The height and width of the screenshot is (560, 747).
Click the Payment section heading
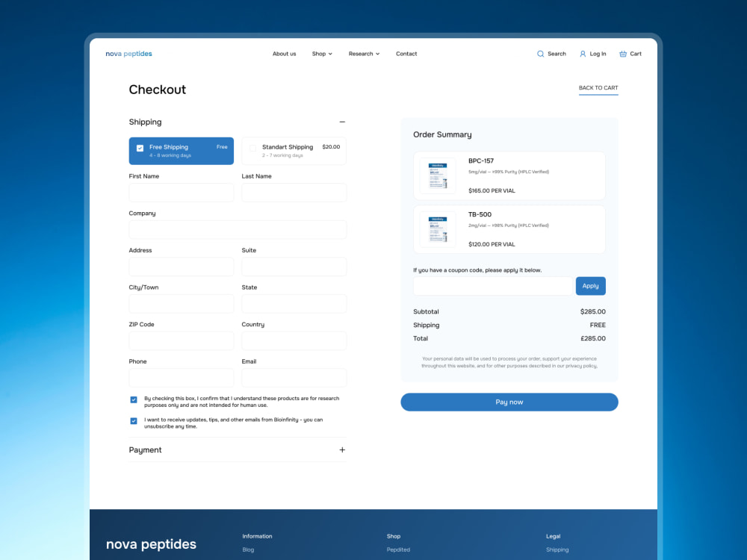(146, 450)
